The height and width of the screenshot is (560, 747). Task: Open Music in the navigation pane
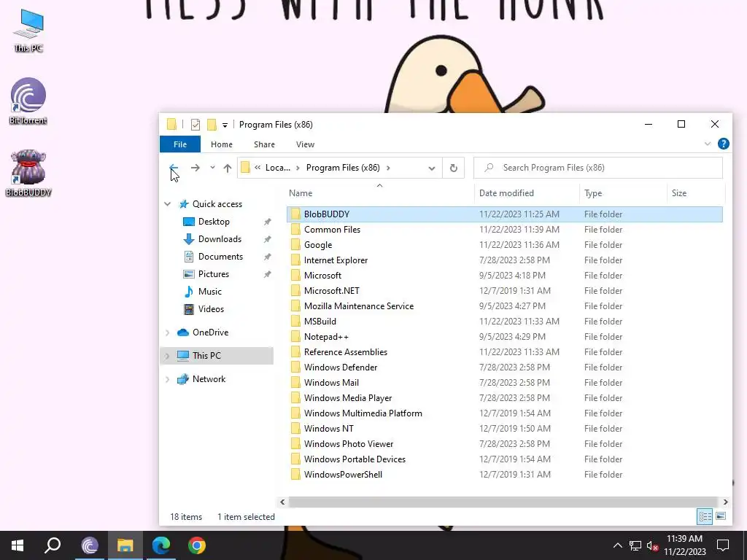pos(209,292)
